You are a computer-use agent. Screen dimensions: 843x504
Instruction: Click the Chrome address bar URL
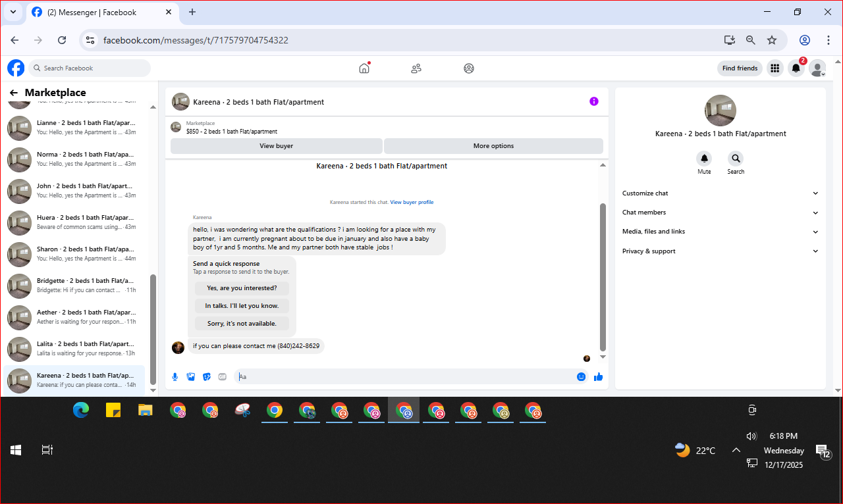coord(196,40)
